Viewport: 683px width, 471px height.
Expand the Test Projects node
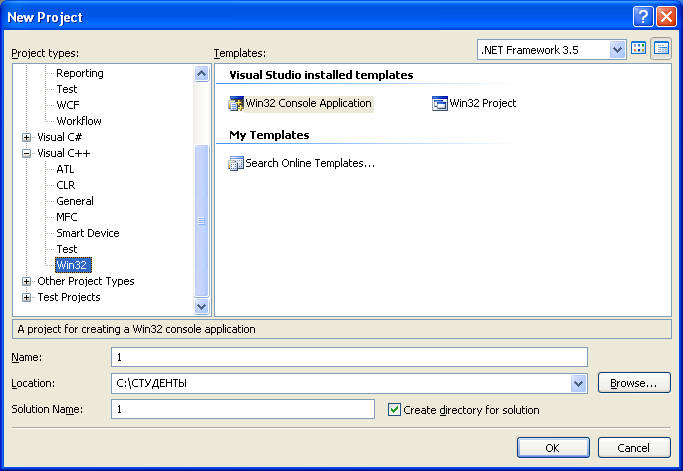click(27, 298)
